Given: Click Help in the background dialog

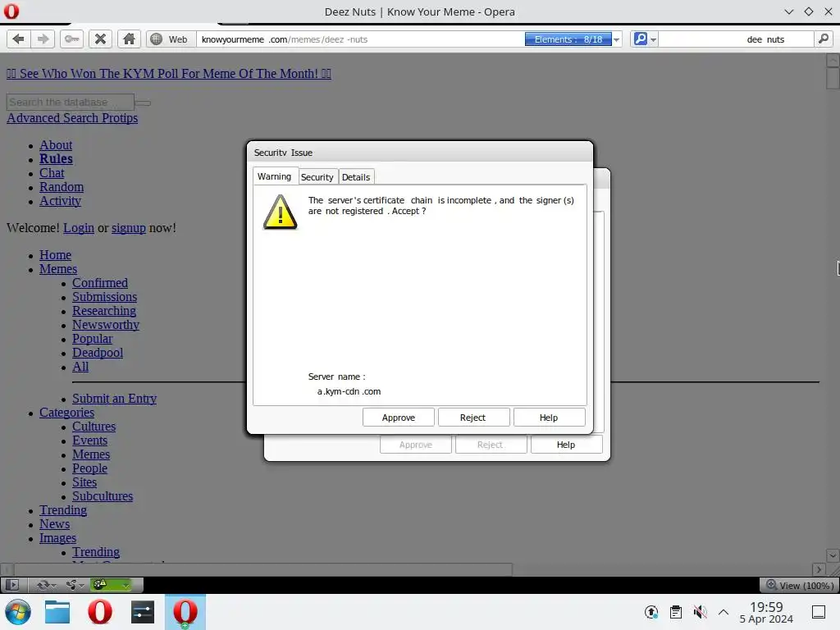Looking at the screenshot, I should point(566,445).
